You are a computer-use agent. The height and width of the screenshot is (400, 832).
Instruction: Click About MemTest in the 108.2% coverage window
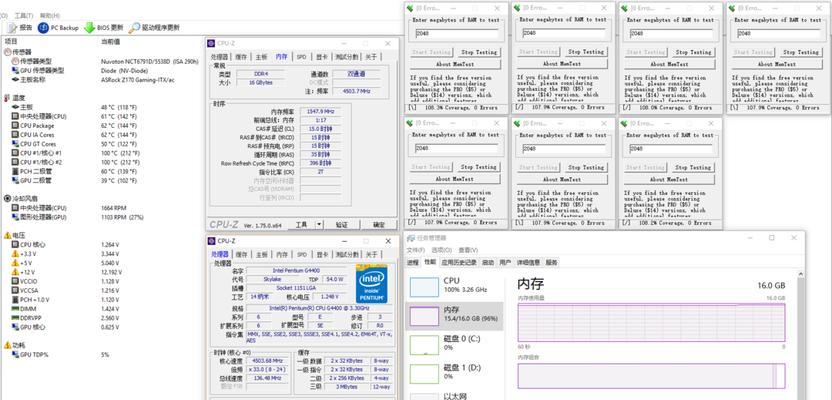tap(669, 179)
